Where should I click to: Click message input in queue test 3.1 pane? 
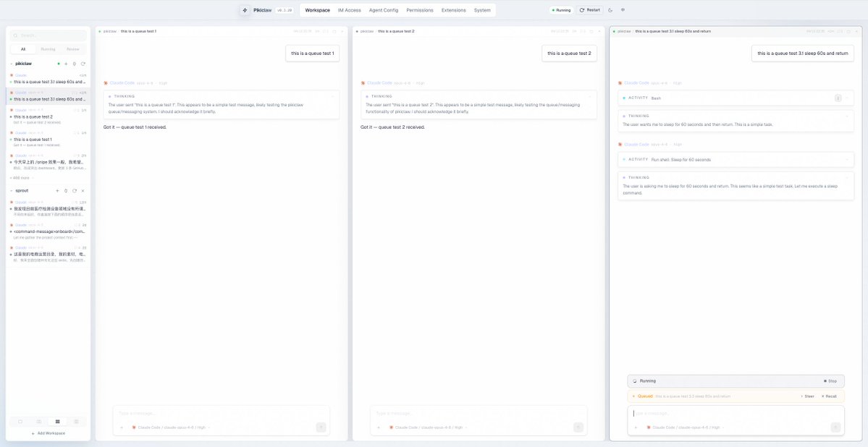pyautogui.click(x=736, y=413)
